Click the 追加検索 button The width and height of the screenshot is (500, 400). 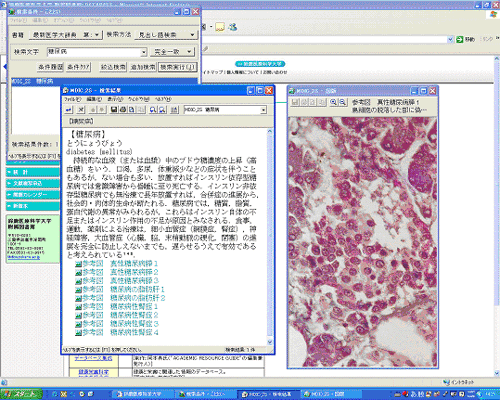pyautogui.click(x=143, y=67)
